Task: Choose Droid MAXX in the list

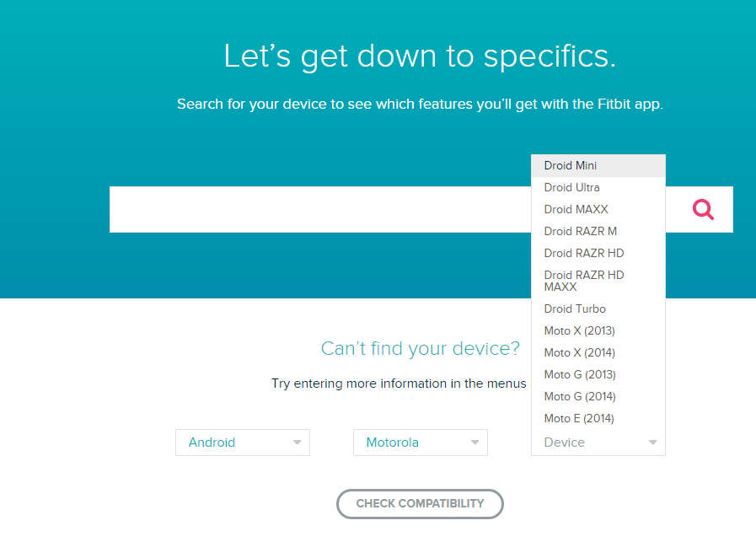Action: point(598,209)
